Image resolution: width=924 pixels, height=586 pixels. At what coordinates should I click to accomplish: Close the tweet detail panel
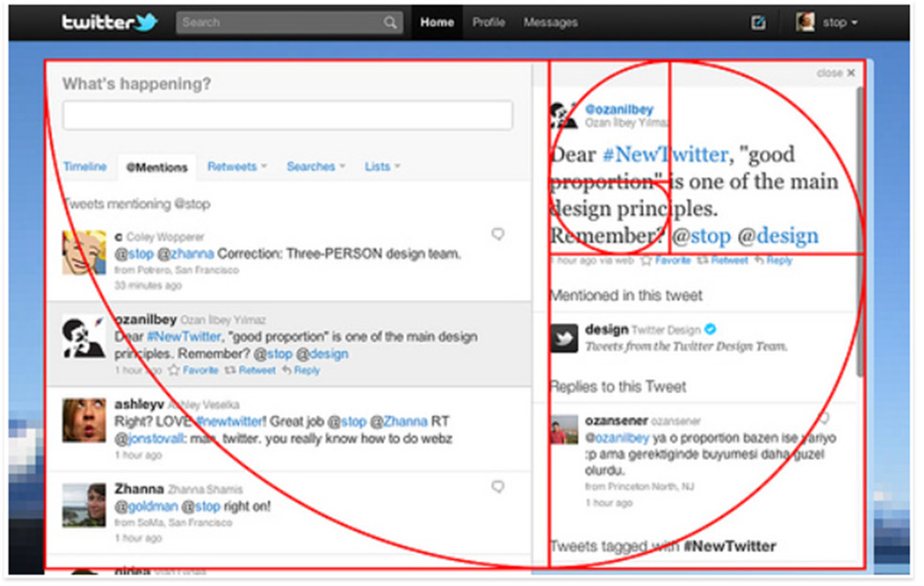836,73
